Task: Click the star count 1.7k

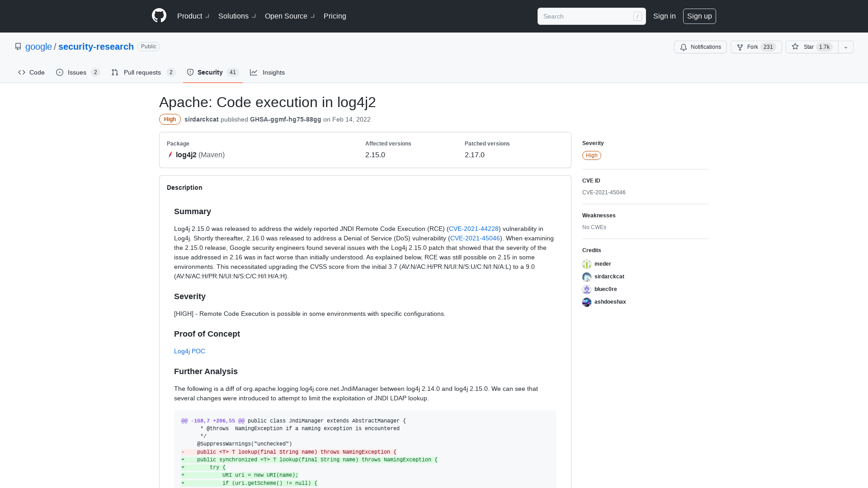Action: click(x=825, y=47)
